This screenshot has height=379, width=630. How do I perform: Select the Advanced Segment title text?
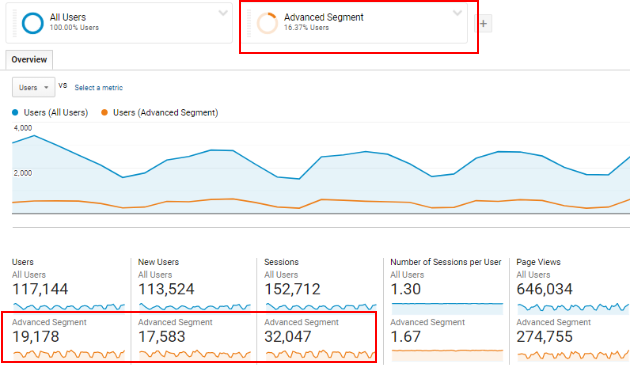coord(323,17)
